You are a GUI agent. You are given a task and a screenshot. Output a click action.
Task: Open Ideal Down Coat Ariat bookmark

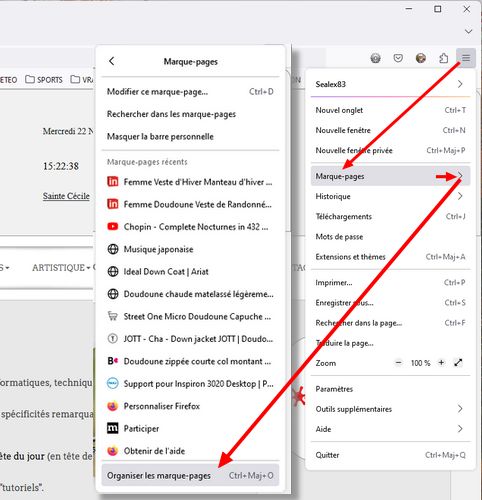[190, 272]
